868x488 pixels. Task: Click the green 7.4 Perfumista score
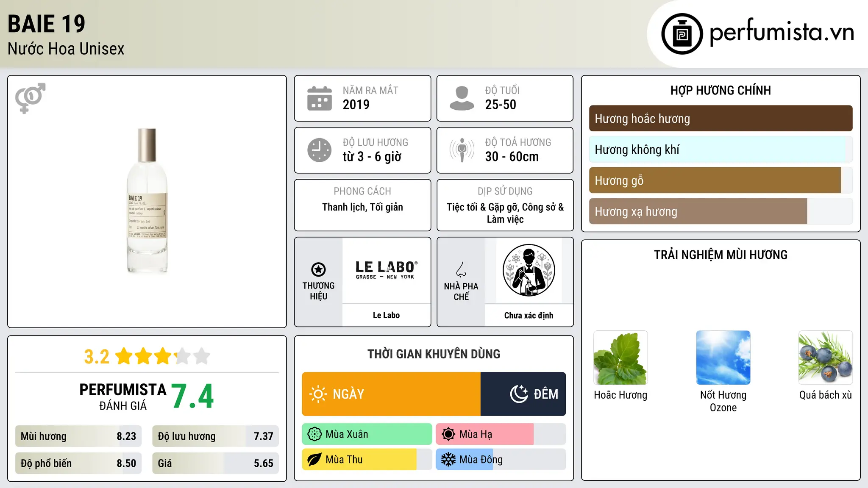[x=192, y=396]
